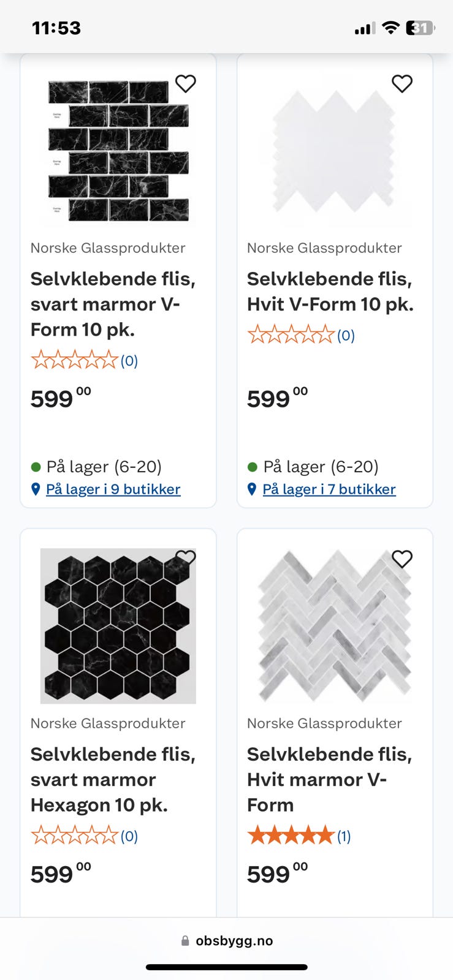The image size is (453, 980).
Task: Open white V-Form tile product image
Action: coord(334,151)
